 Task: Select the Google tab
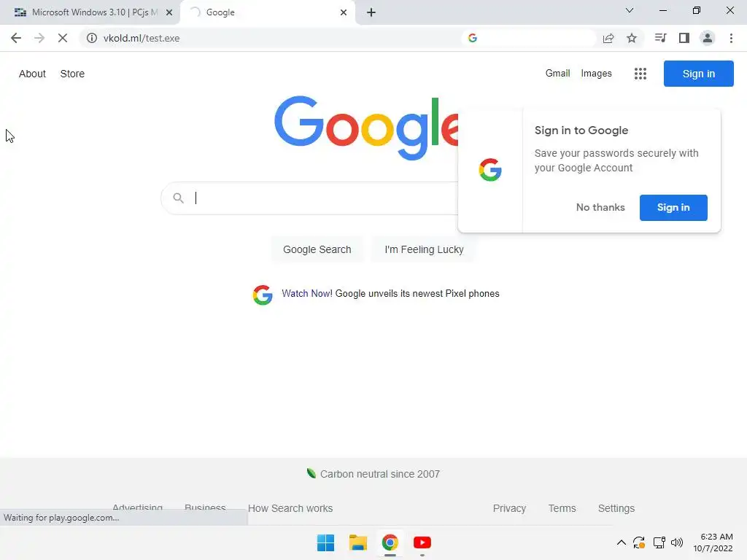(267, 12)
